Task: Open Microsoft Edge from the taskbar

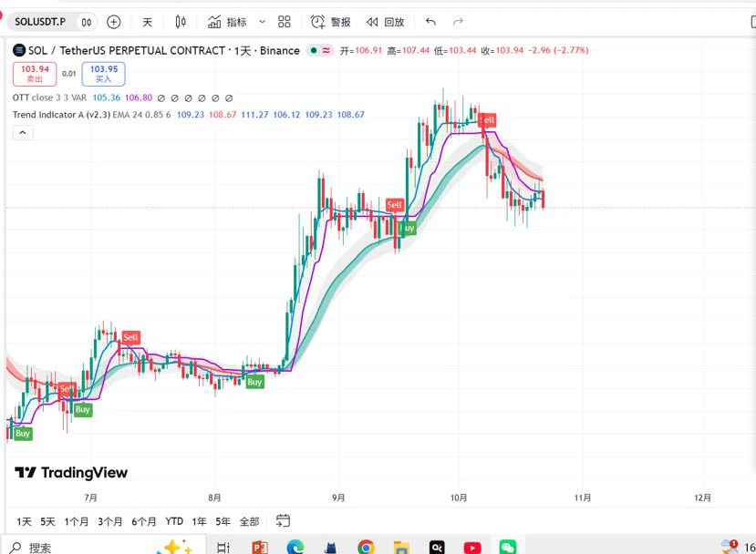Action: point(295,548)
